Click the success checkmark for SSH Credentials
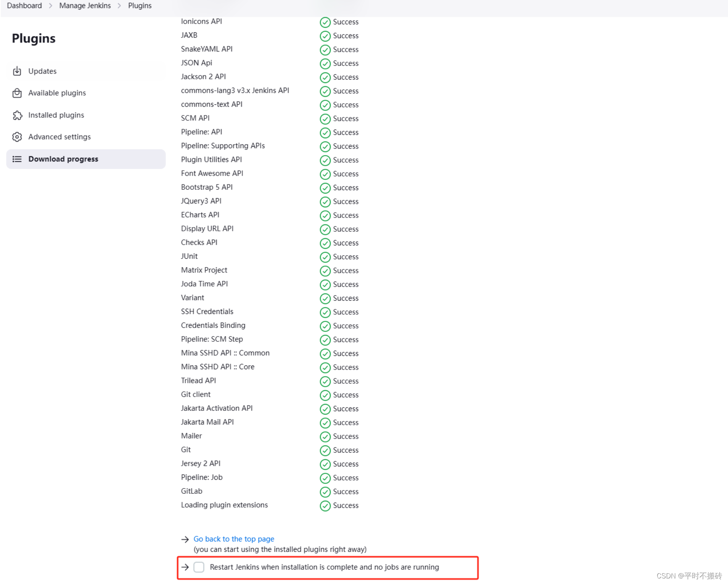Screen dimensions: 728x583 coord(325,312)
